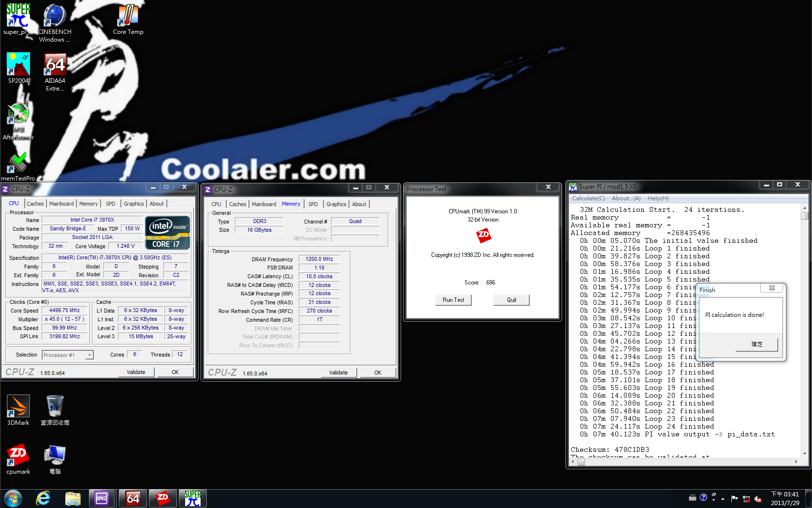Launch the Core Temp desktop icon
This screenshot has width=812, height=508.
pos(128,19)
